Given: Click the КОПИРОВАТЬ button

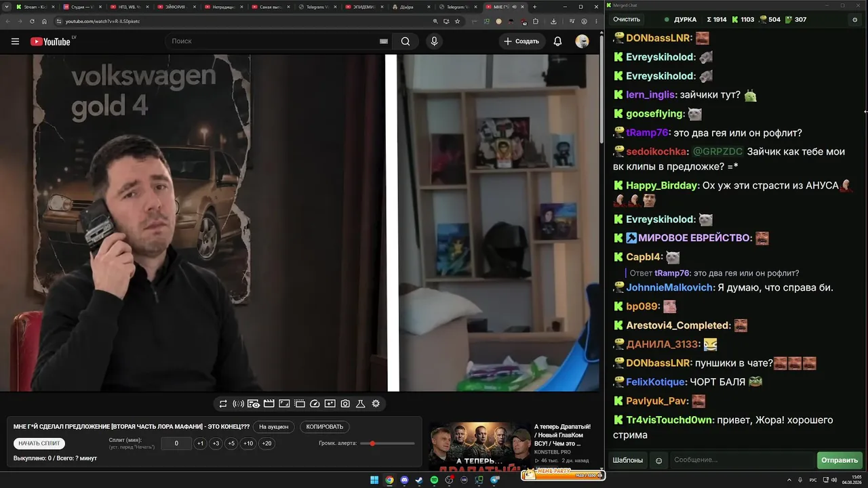Looking at the screenshot, I should point(325,427).
